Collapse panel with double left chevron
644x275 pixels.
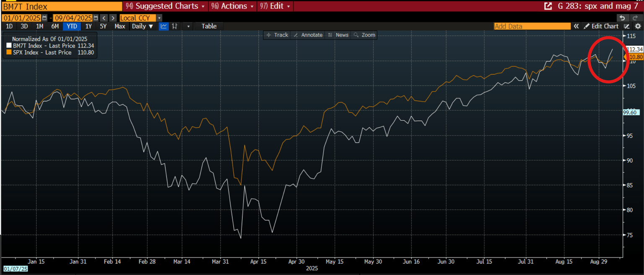pos(576,26)
